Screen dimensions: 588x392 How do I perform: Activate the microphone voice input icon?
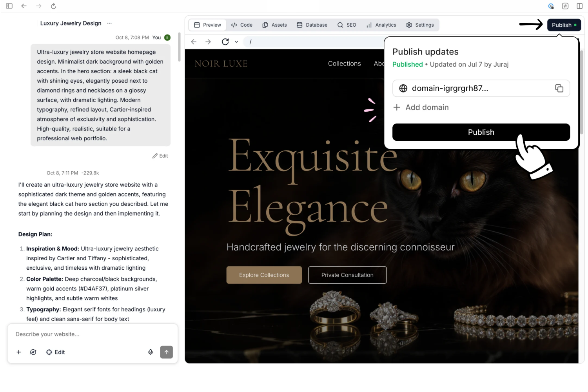[151, 352]
